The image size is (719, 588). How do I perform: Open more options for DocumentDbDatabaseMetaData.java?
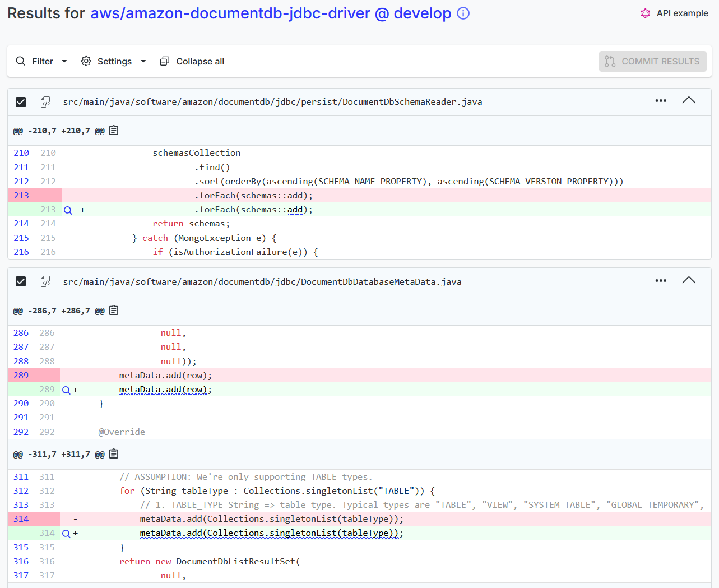[x=661, y=280]
